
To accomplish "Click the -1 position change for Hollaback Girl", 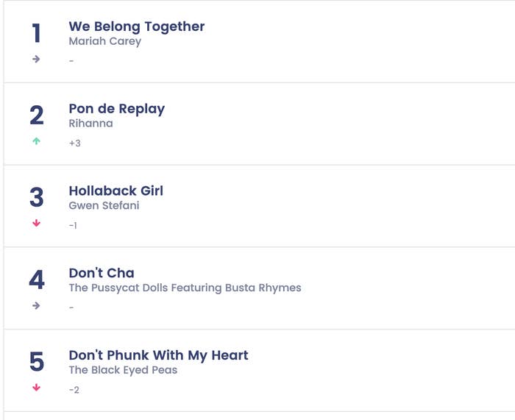I will pos(73,226).
